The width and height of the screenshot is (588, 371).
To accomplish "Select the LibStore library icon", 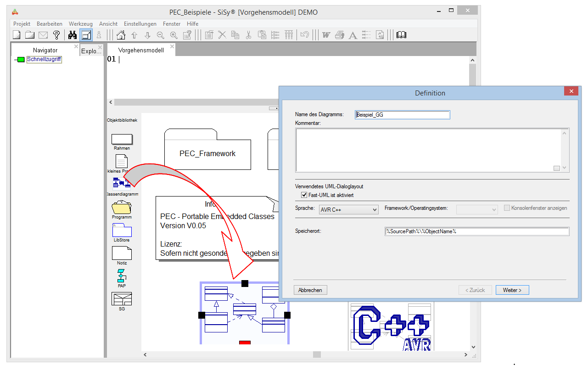I will click(x=122, y=230).
